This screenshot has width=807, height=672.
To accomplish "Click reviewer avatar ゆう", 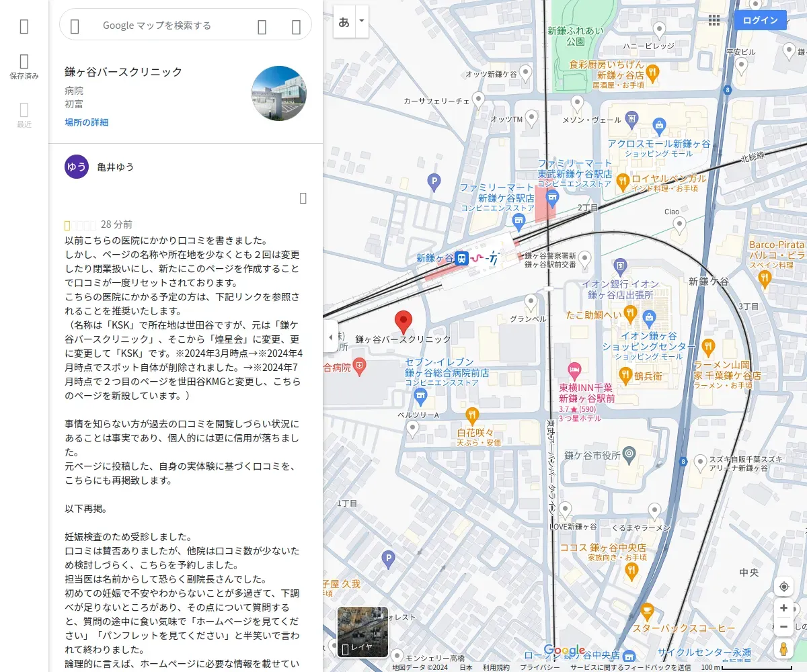I will 77,167.
